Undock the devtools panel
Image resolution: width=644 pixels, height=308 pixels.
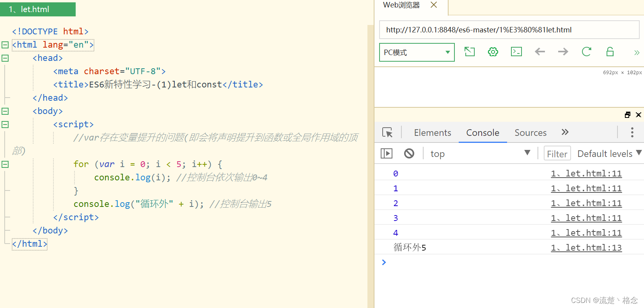(628, 115)
